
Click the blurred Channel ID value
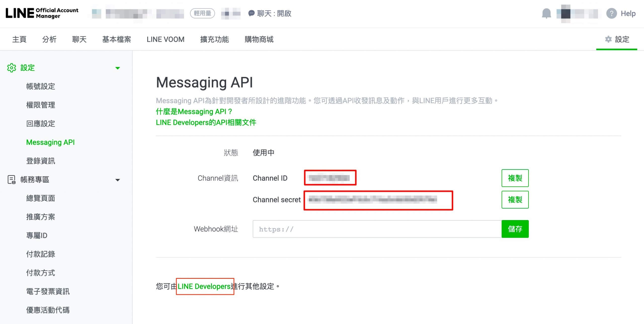[x=329, y=178]
